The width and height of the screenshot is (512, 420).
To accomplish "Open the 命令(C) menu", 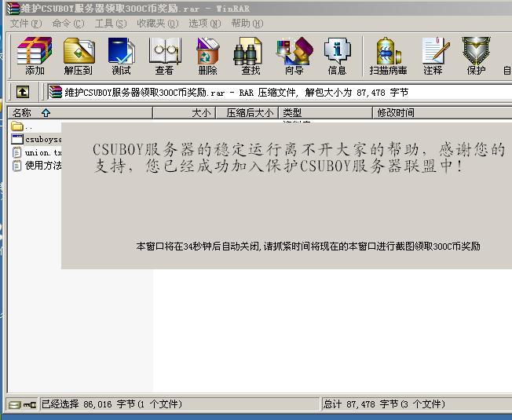I will tap(68, 24).
